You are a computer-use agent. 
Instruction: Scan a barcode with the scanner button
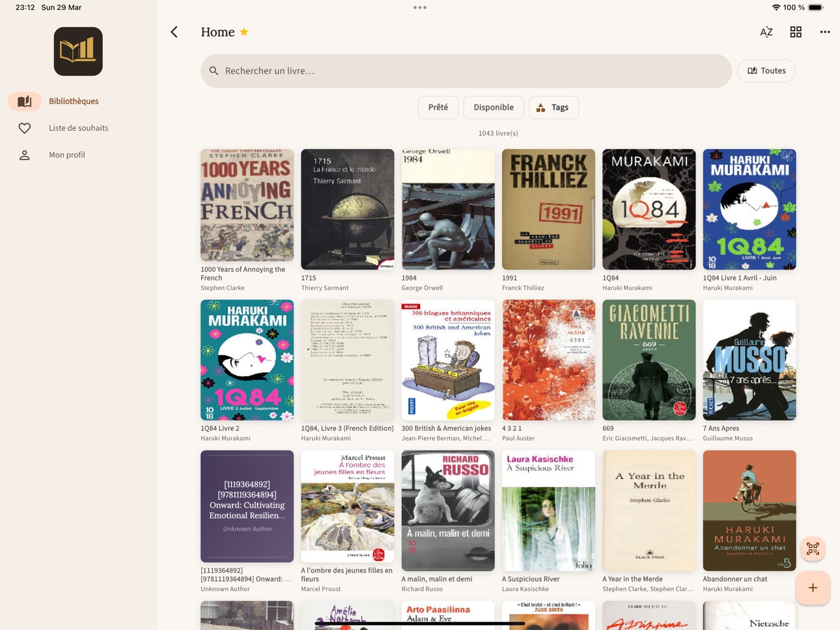[813, 549]
